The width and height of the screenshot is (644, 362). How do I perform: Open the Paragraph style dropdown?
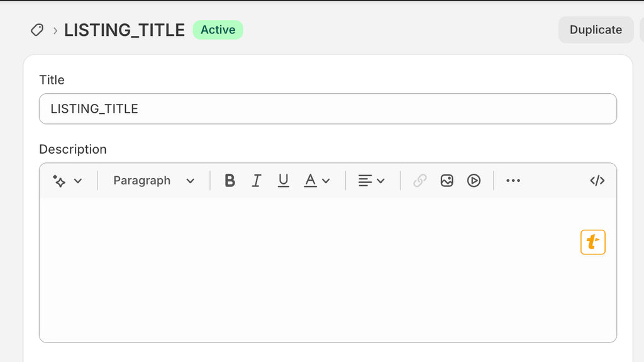tap(153, 181)
